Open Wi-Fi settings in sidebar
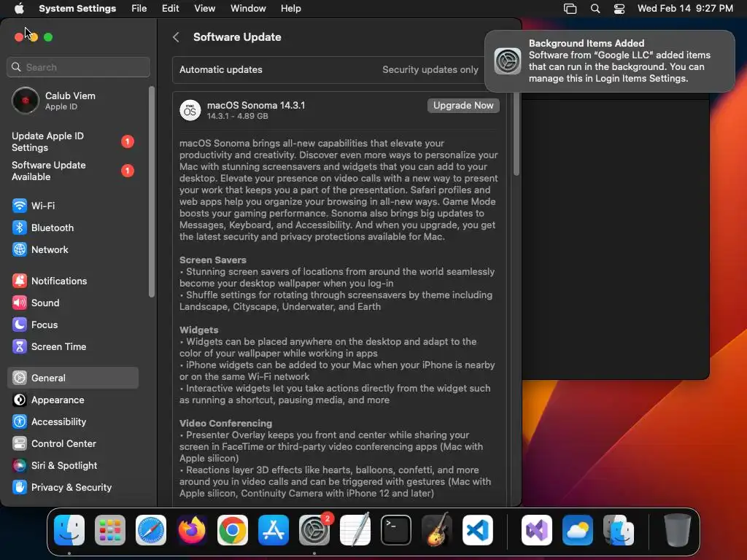This screenshot has height=560, width=747. pos(72,206)
